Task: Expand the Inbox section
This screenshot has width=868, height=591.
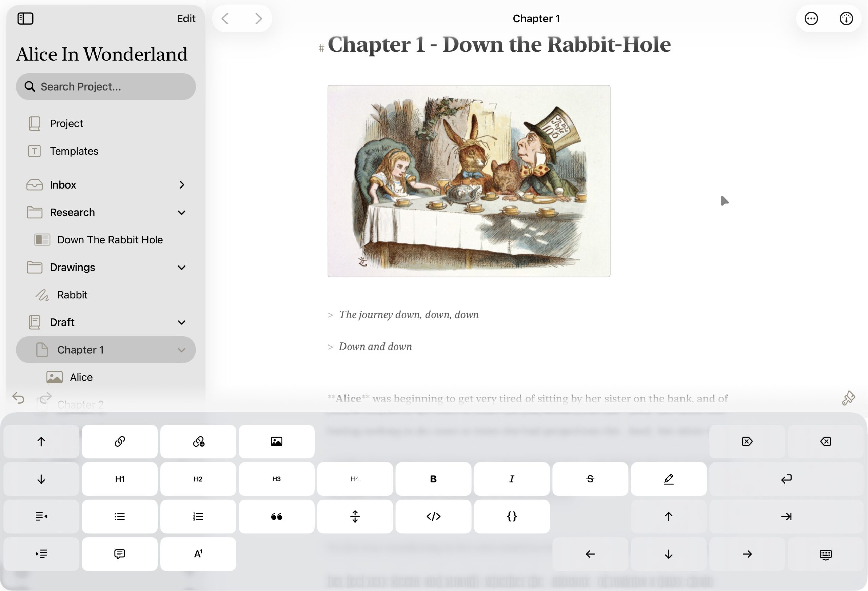Action: pos(182,184)
